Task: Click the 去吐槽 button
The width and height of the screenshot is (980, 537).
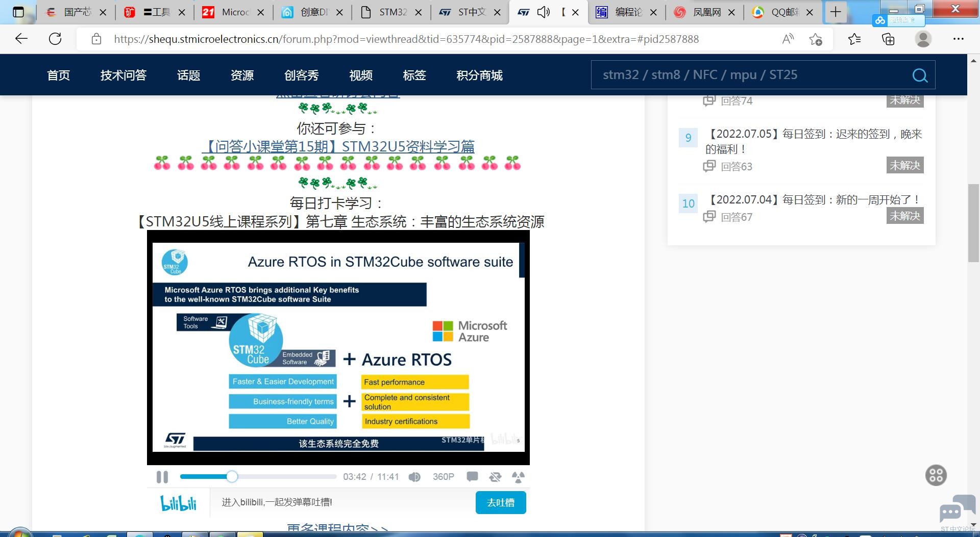Action: (500, 503)
